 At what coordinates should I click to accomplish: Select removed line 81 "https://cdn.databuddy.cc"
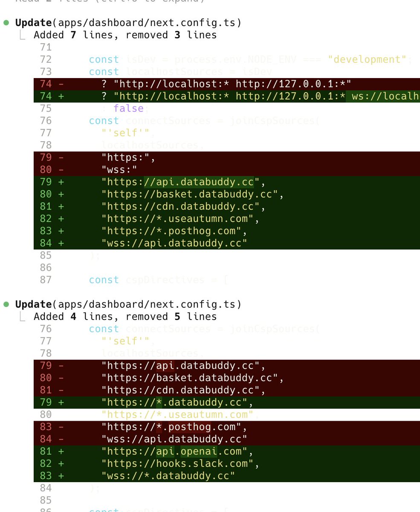[x=227, y=390]
